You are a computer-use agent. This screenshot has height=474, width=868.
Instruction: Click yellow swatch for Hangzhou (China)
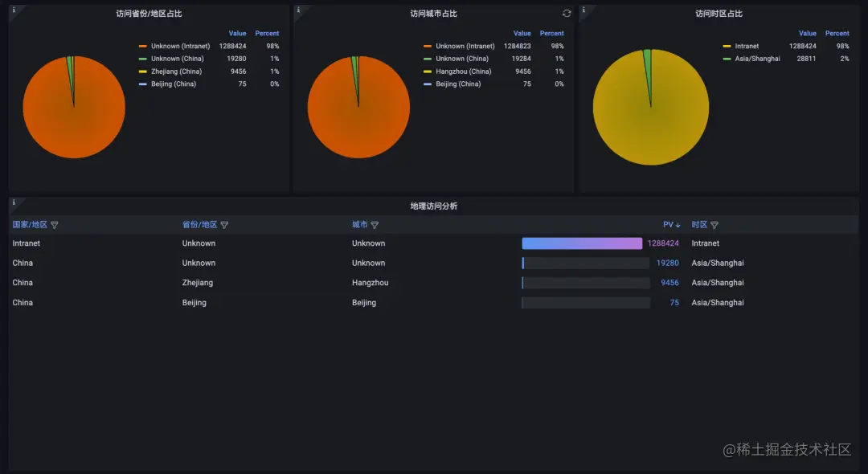(x=428, y=72)
